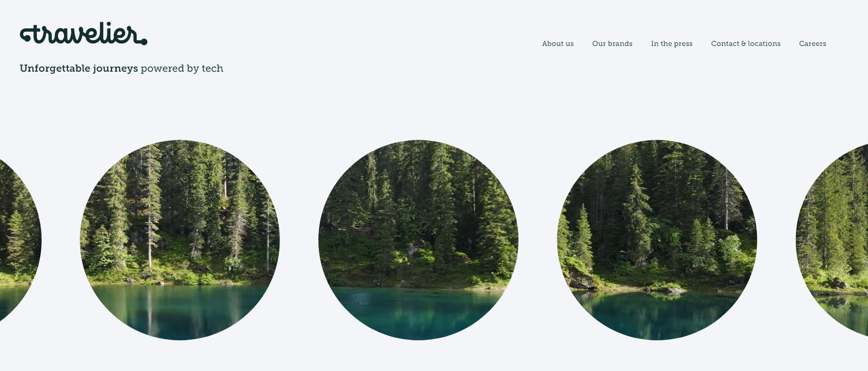Click the ampersand in Contact & locations
The width and height of the screenshot is (868, 371).
743,44
